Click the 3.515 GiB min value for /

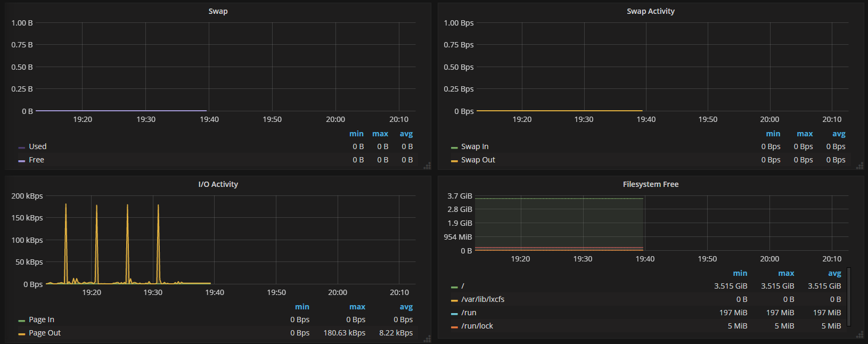[x=731, y=286]
